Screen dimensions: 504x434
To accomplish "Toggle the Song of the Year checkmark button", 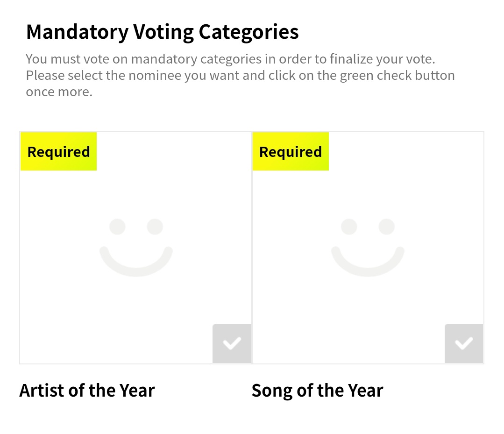I will click(x=464, y=343).
